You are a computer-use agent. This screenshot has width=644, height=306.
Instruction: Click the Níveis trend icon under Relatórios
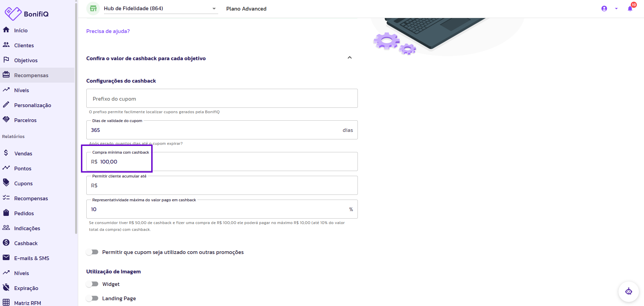(x=6, y=273)
